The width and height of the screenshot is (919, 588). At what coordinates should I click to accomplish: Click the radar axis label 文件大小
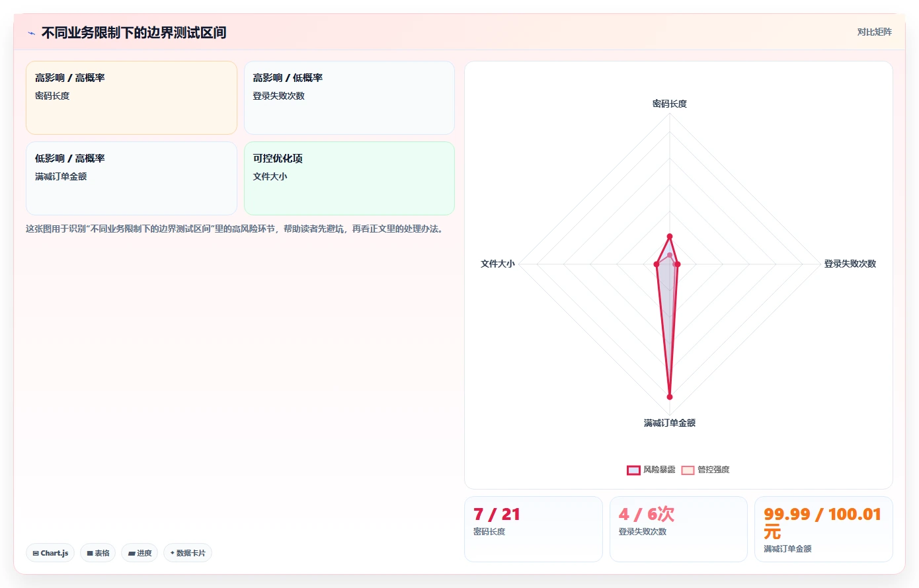click(497, 264)
